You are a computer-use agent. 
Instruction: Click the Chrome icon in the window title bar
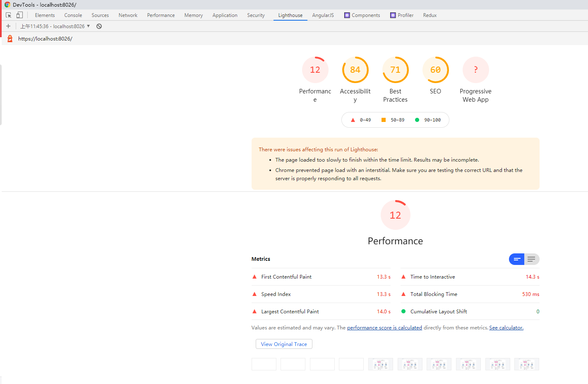(7, 5)
